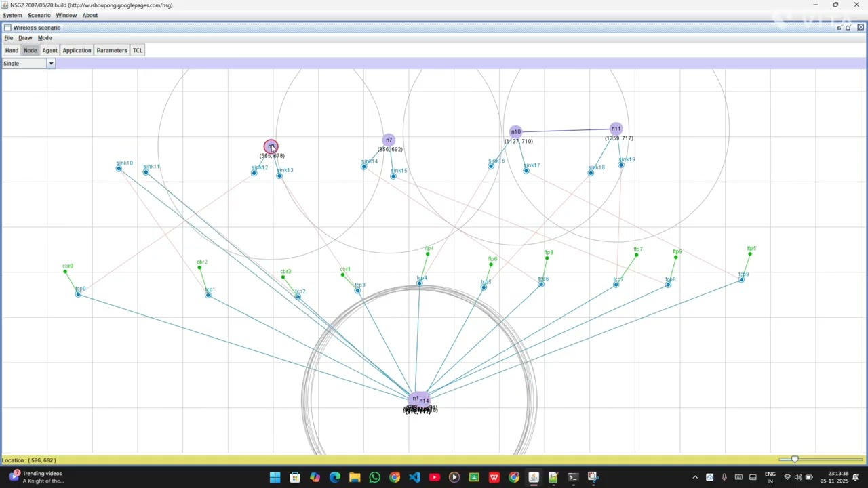Open the Trending videos news widget
Screen dimensions: 868x488
point(37,477)
